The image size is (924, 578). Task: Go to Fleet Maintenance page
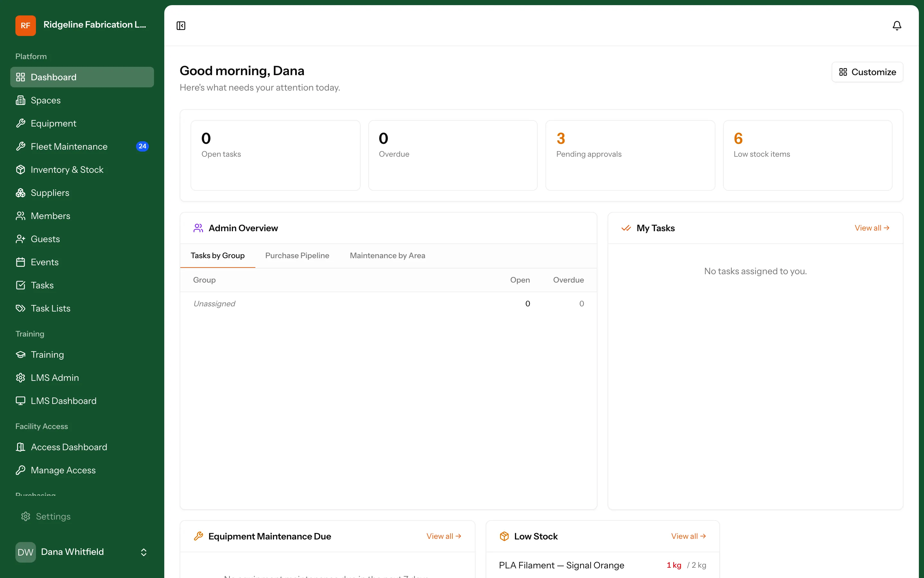(82, 146)
